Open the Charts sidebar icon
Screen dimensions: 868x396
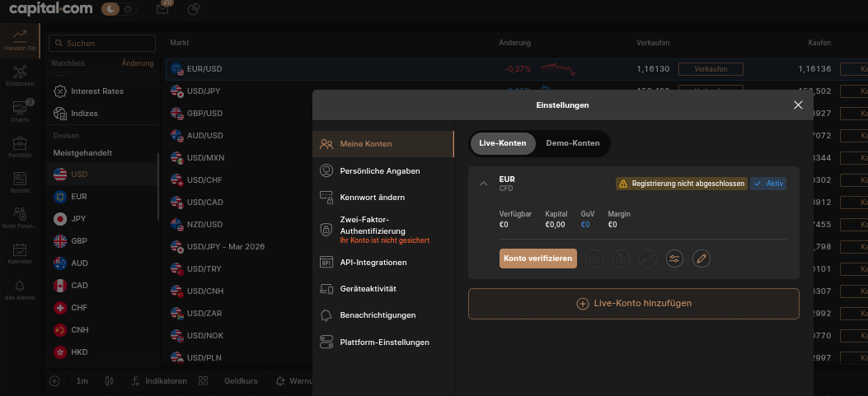click(x=20, y=111)
